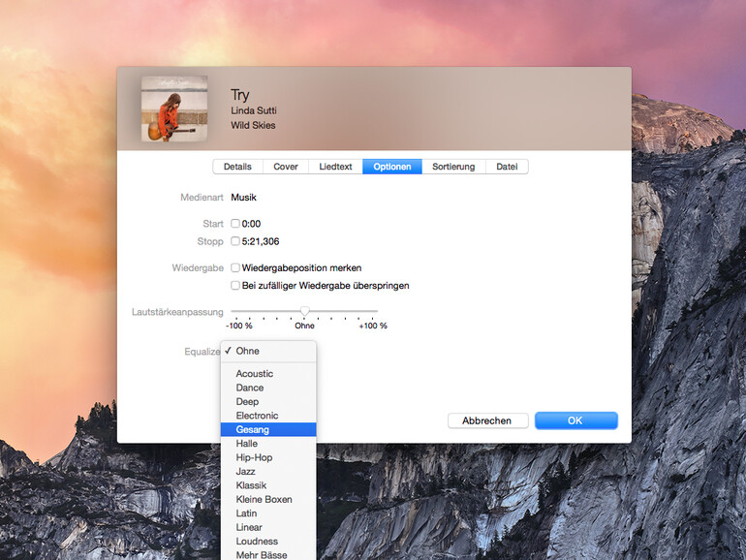
Task: Select the Optionen tab
Action: click(392, 167)
